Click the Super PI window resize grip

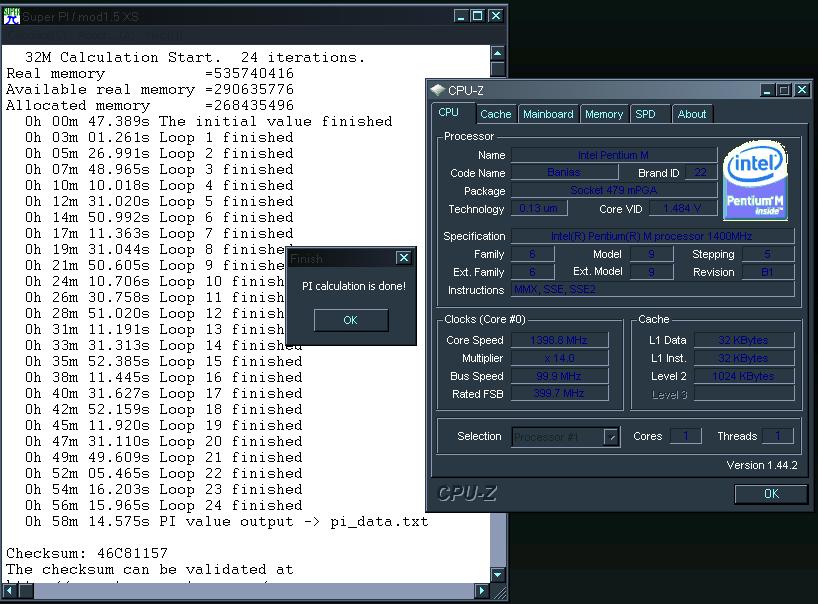[x=499, y=592]
